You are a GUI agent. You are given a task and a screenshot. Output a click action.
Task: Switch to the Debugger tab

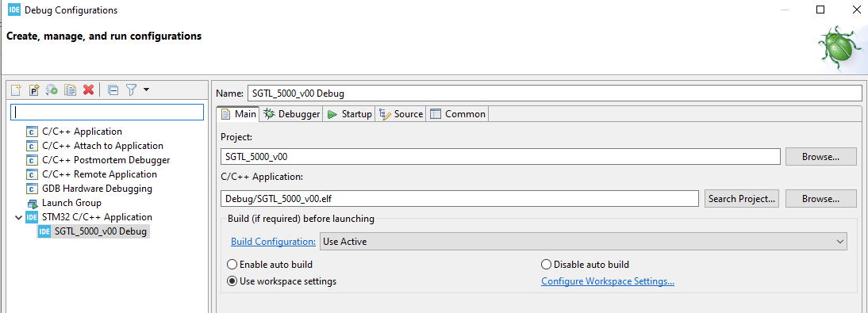click(292, 114)
